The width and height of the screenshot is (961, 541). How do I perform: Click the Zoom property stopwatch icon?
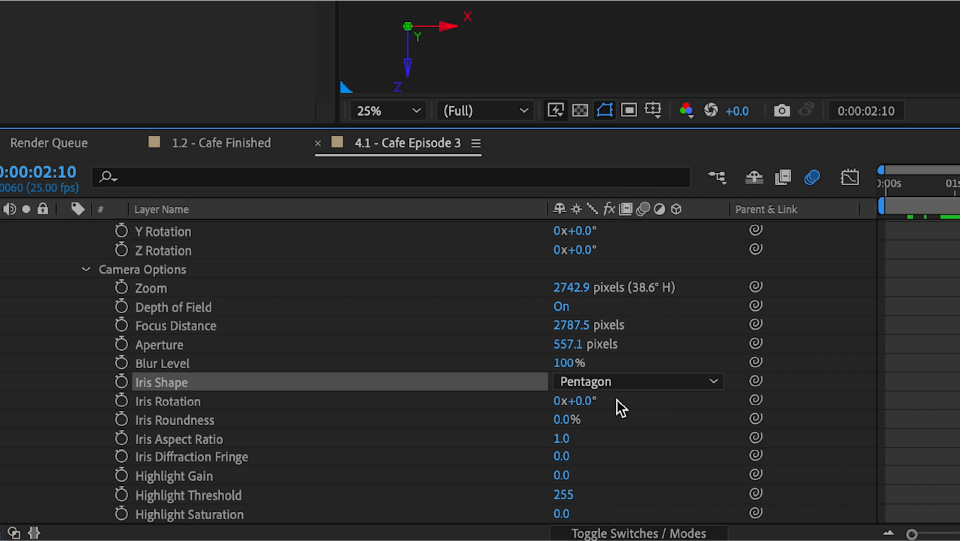point(122,288)
